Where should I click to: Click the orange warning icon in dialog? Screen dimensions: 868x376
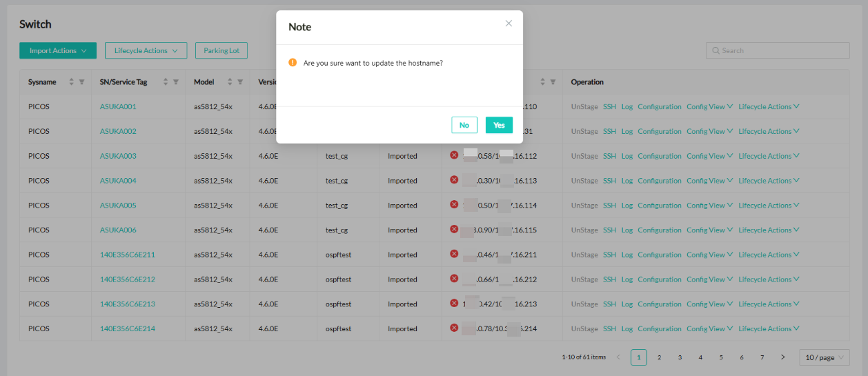point(293,63)
